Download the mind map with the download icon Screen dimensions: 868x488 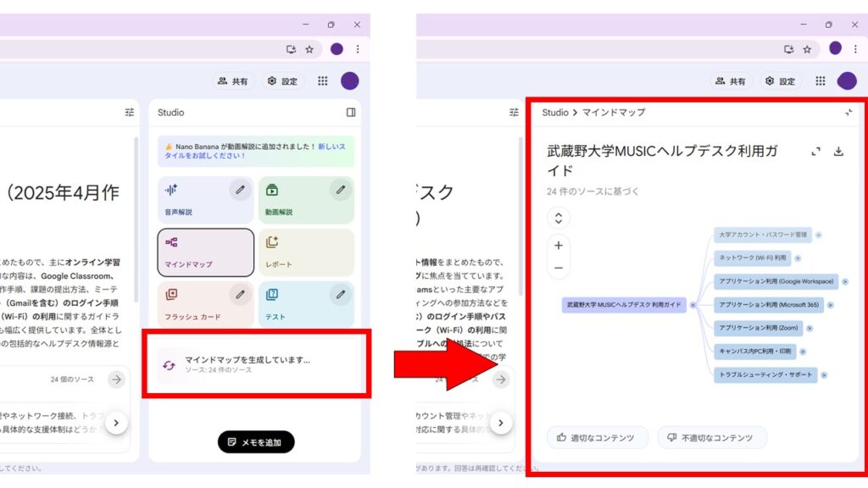838,152
